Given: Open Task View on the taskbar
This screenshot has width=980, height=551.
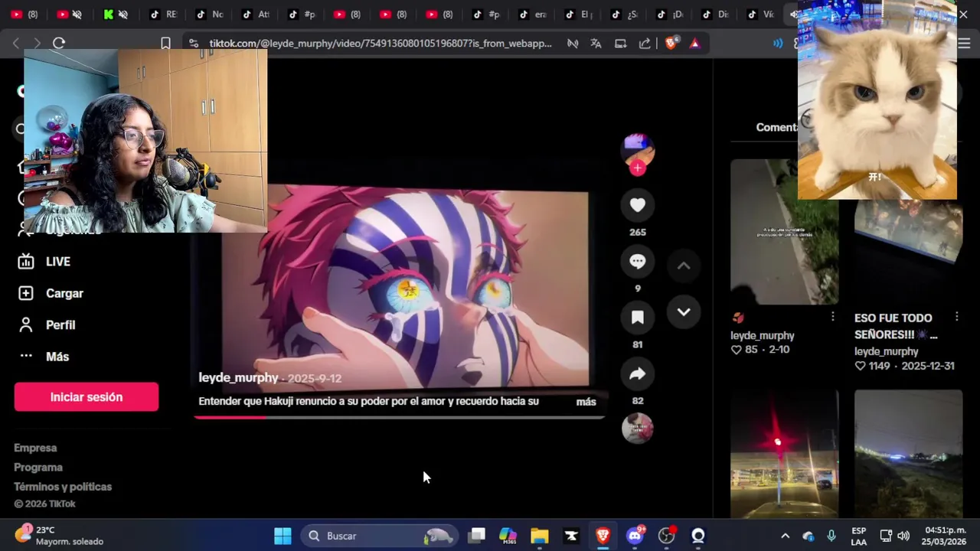Looking at the screenshot, I should 477,536.
